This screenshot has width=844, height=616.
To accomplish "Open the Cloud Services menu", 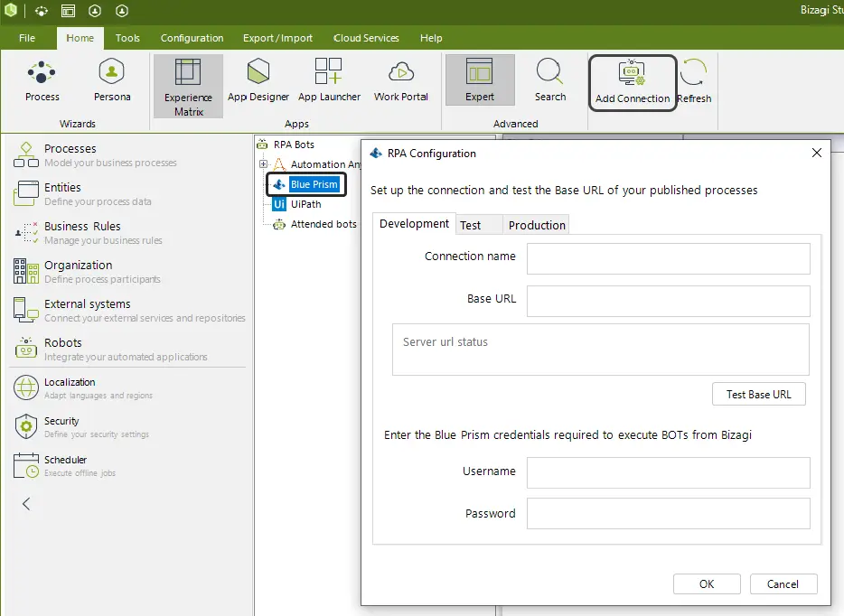I will (366, 38).
